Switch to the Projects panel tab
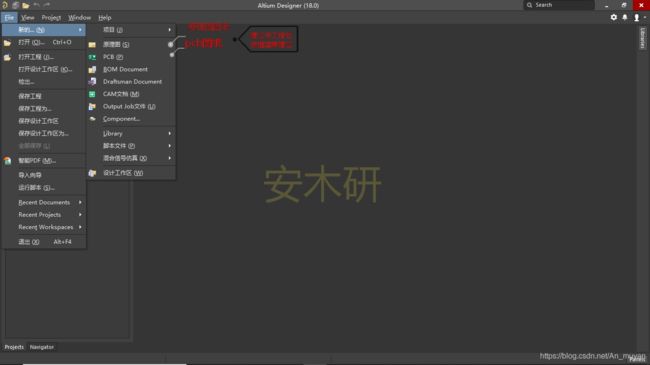 (x=14, y=347)
